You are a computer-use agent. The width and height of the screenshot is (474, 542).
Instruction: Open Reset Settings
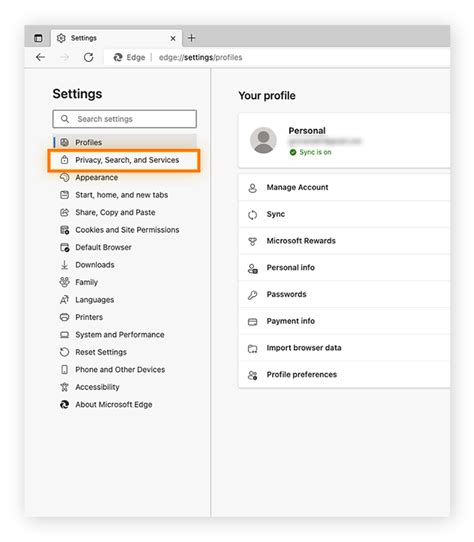[x=101, y=352]
